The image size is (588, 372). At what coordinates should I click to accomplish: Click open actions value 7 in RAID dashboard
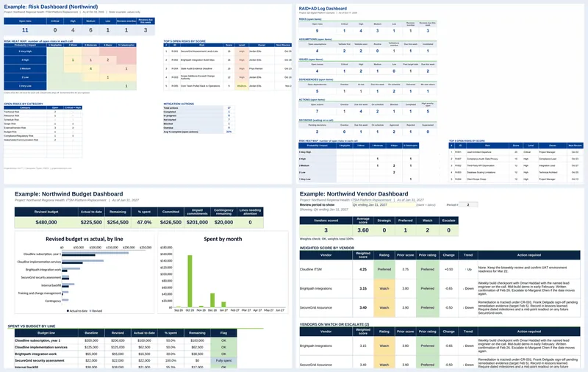(317, 111)
